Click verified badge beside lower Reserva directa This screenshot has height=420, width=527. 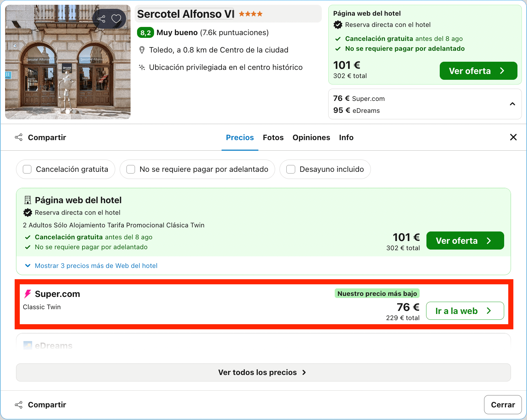(x=28, y=212)
